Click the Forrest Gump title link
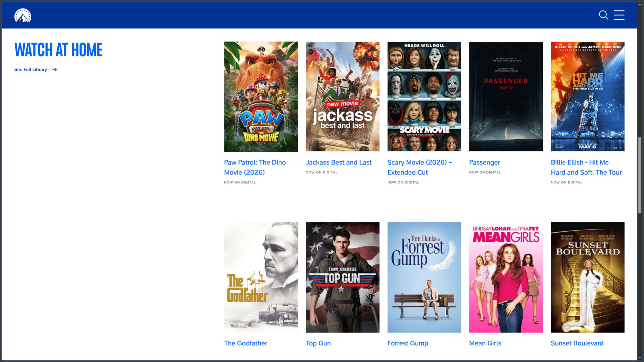 [x=408, y=343]
